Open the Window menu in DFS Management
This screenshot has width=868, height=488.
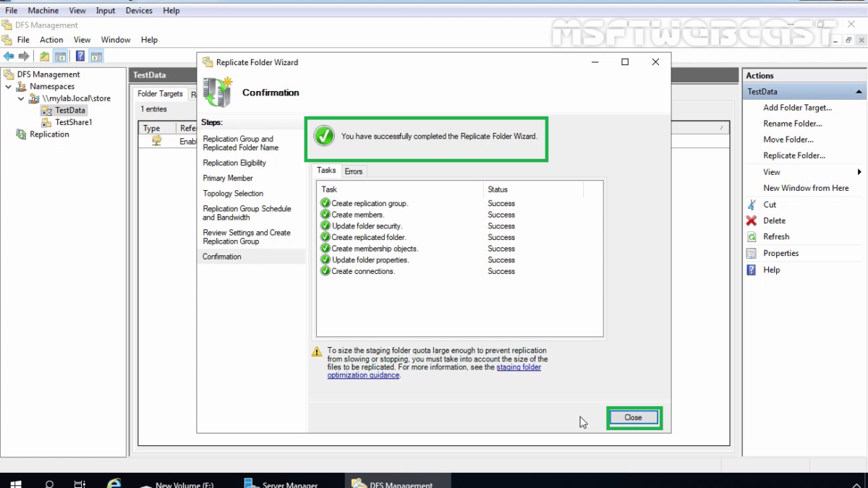click(x=116, y=40)
